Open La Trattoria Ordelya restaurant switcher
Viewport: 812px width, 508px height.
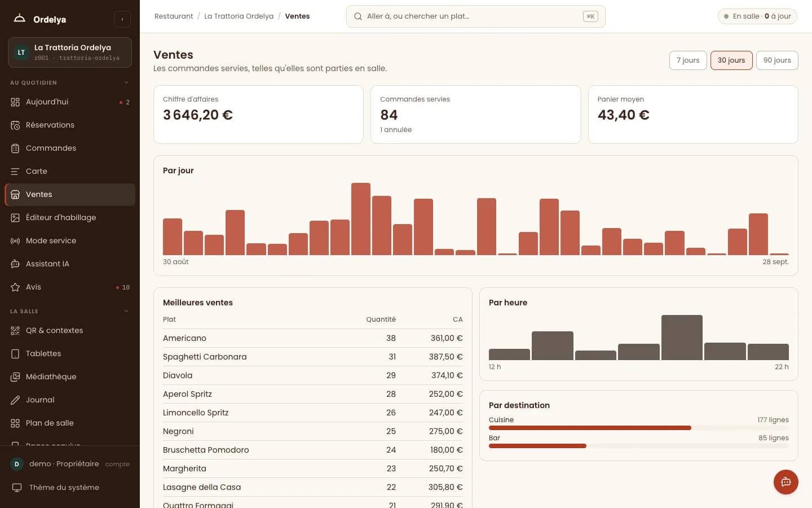[70, 52]
